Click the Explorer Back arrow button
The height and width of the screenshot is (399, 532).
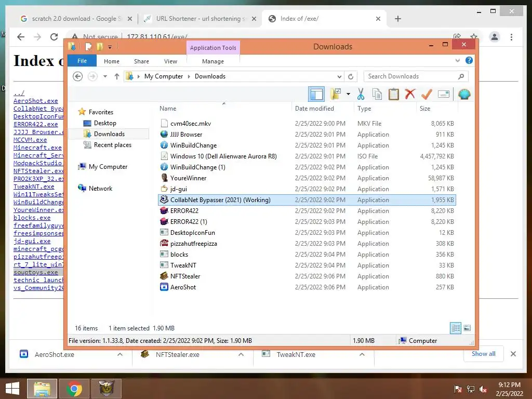(78, 76)
